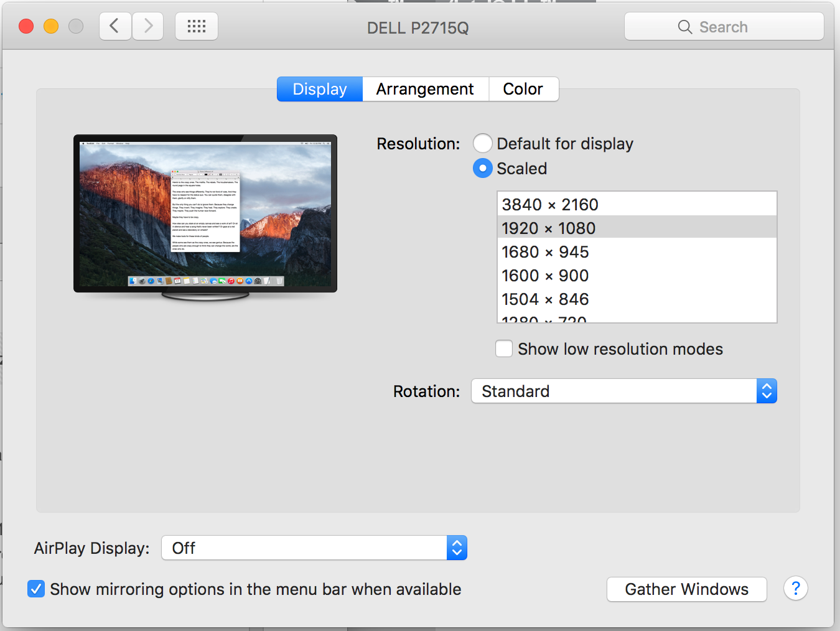
Task: Choose the 1504 × 846 resolution
Action: tap(637, 299)
